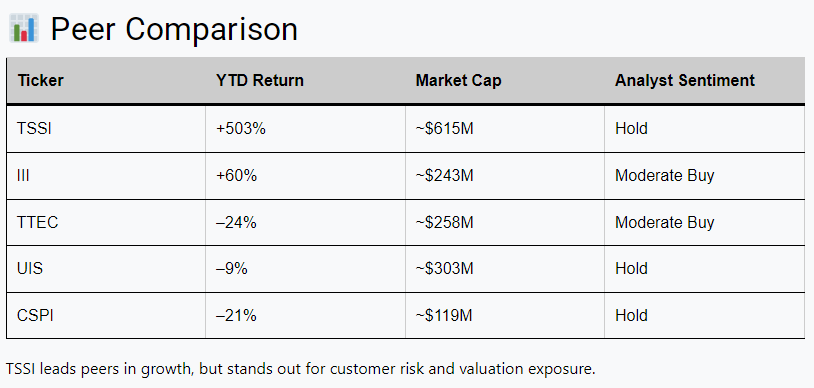The height and width of the screenshot is (388, 814).
Task: Click the –24% return for TTEC
Action: coord(236,222)
